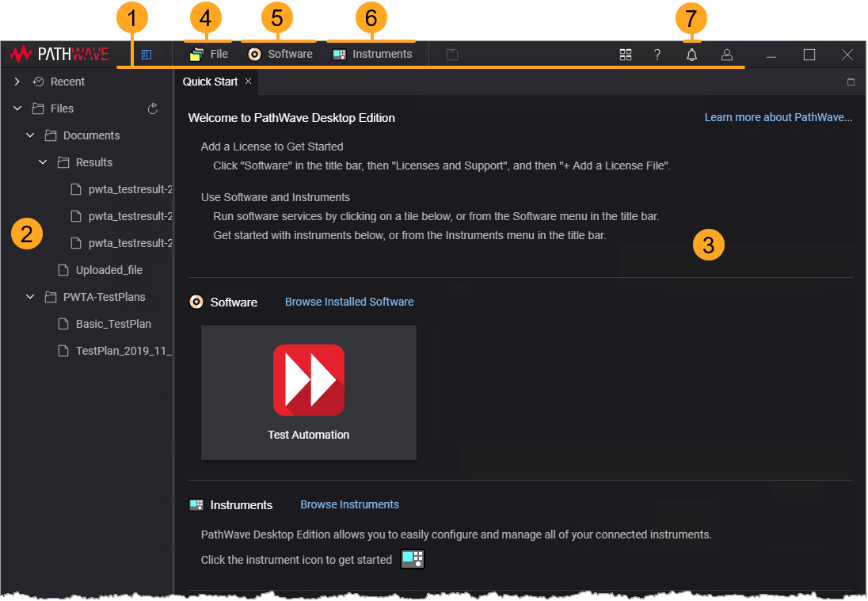Follow the Learn more about PathWave link
868x601 pixels.
pyautogui.click(x=778, y=117)
